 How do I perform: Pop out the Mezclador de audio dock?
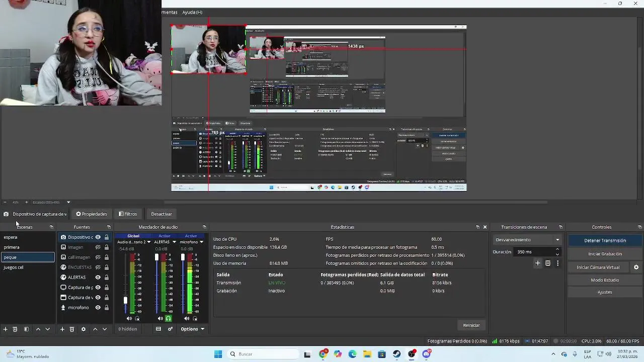[x=204, y=227]
